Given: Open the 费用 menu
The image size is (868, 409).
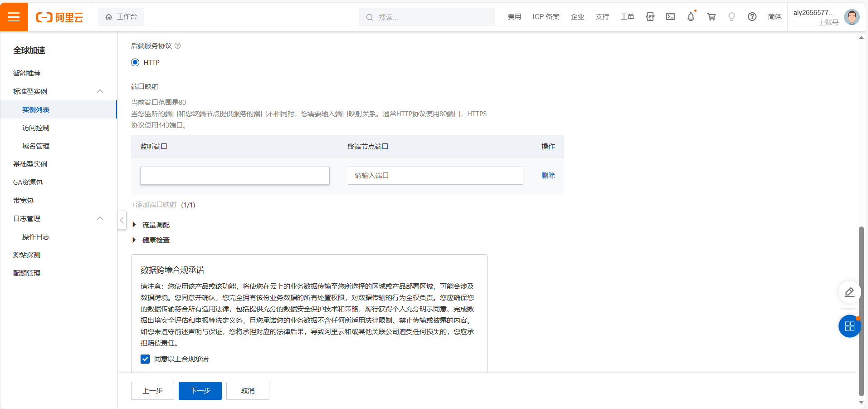Looking at the screenshot, I should point(514,17).
